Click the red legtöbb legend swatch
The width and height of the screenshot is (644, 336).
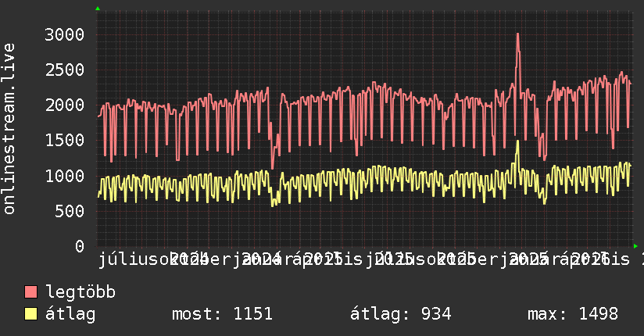(x=30, y=291)
